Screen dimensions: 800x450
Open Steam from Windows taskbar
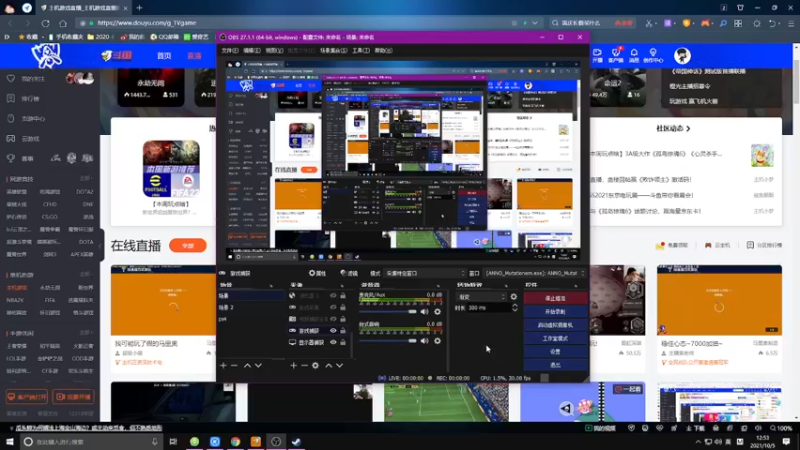point(296,441)
